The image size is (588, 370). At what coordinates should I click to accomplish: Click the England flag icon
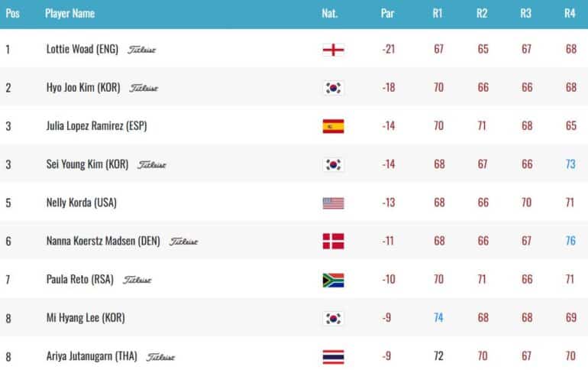coord(333,50)
